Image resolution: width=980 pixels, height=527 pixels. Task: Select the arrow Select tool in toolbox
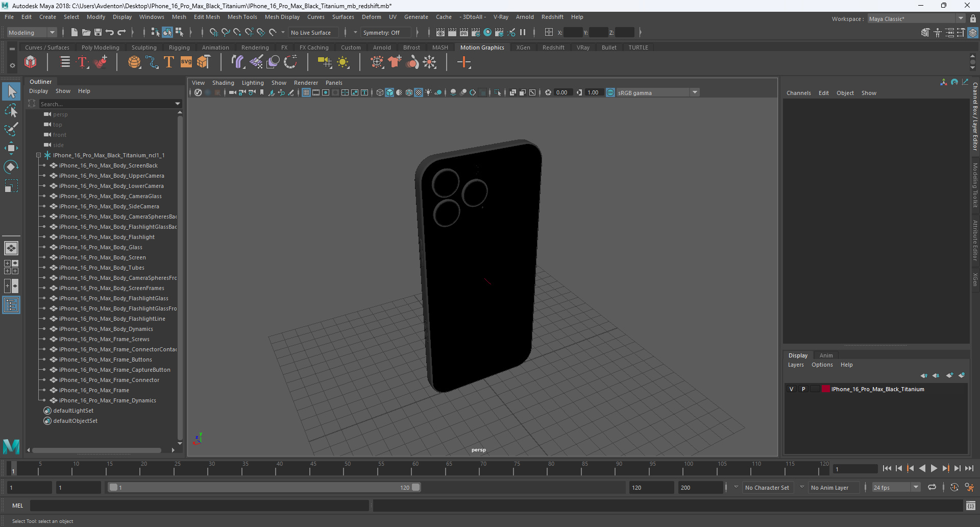[11, 91]
